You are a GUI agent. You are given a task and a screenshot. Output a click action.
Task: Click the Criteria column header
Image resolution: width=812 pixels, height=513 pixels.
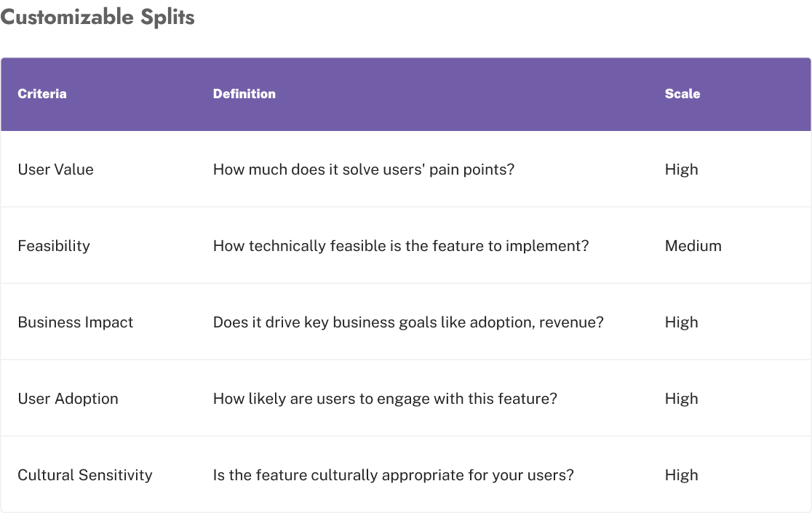[x=42, y=94]
